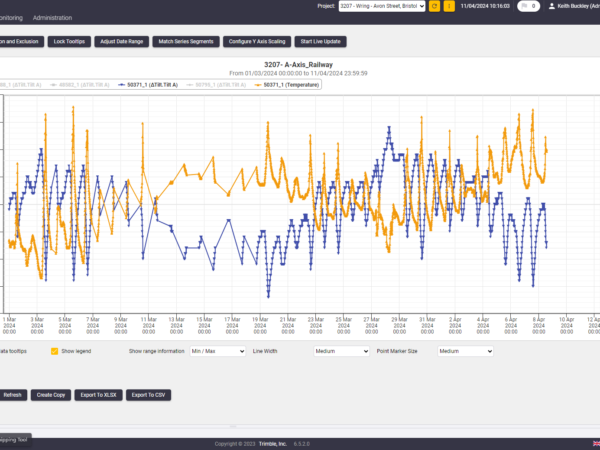
Task: Click the UK flag language icon
Action: click(596, 444)
